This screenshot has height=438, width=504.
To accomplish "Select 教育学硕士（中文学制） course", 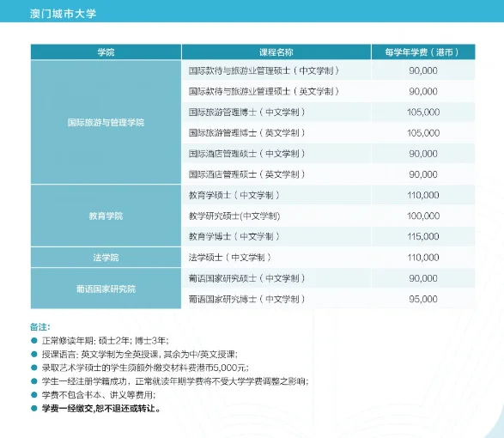I will (x=234, y=195).
